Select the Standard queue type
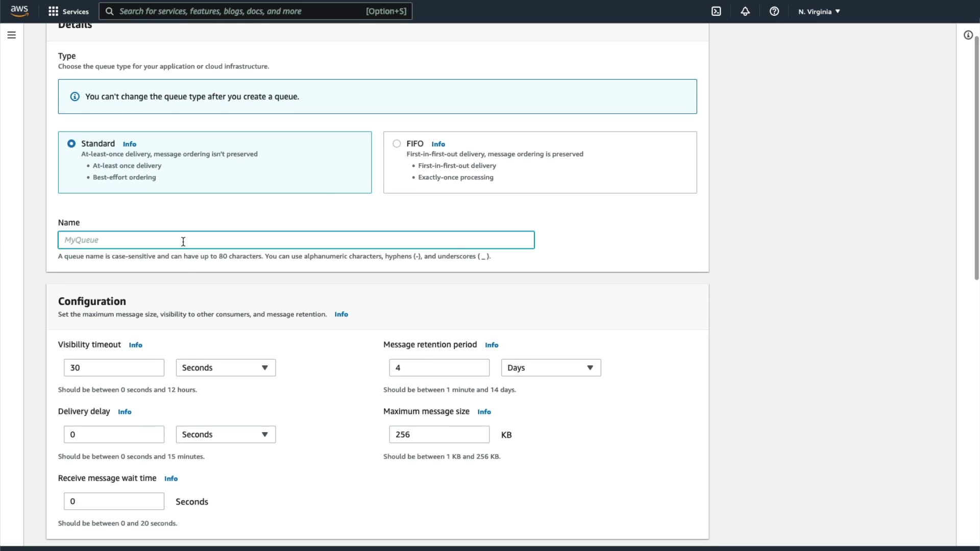 tap(71, 144)
